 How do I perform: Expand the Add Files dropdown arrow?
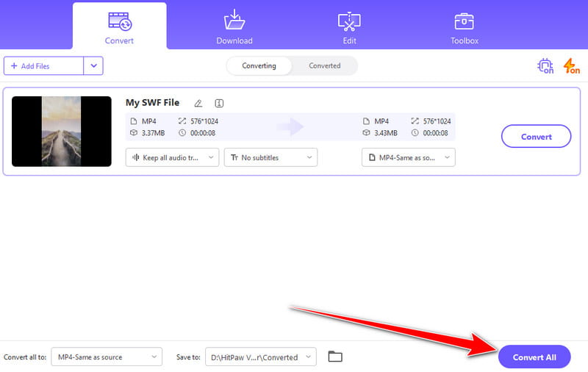click(93, 66)
